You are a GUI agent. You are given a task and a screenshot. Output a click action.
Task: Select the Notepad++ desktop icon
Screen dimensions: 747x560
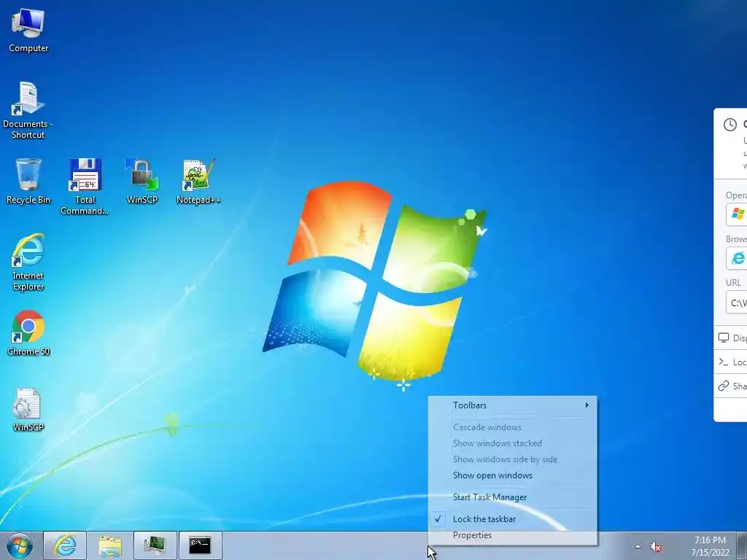click(x=198, y=181)
